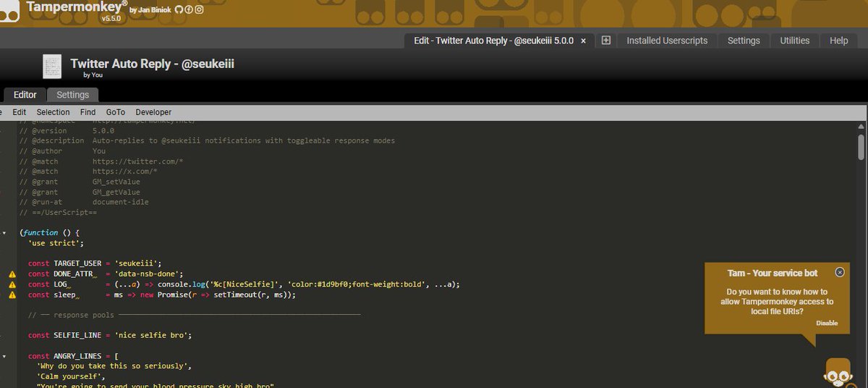Open the Selection menu
This screenshot has height=388, width=868.
(x=53, y=112)
